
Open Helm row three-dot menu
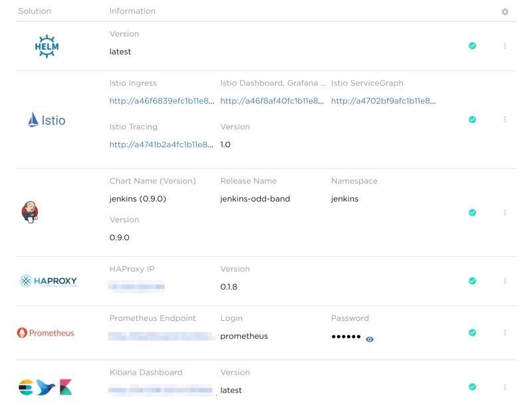pyautogui.click(x=505, y=45)
